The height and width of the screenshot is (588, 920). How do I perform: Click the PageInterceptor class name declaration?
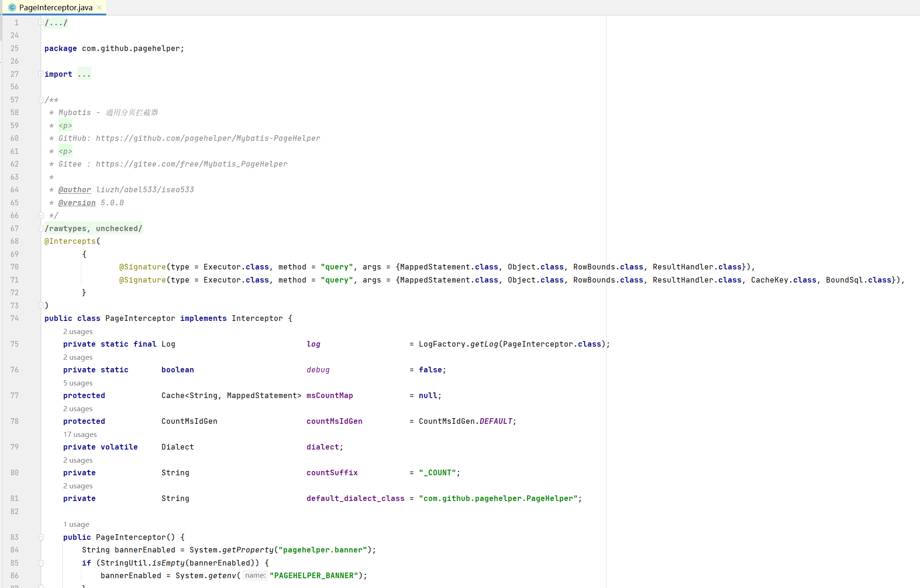(140, 318)
